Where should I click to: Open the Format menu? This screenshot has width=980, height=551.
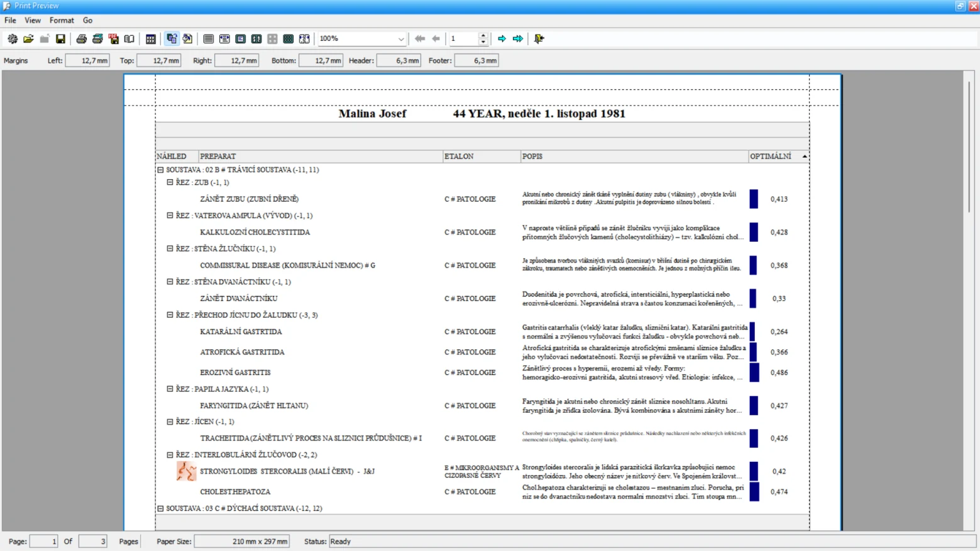point(62,20)
